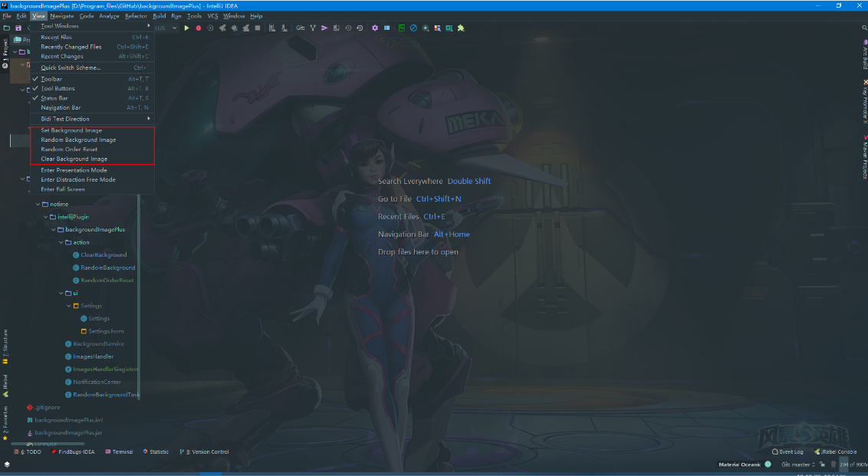
Task: Uncheck the Tool Buttons view option
Action: pos(92,89)
